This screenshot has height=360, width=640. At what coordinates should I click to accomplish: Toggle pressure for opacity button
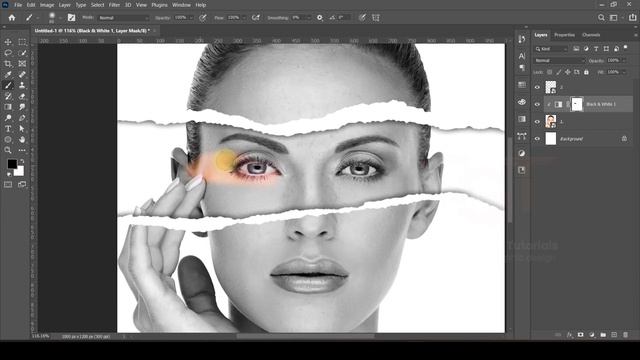pyautogui.click(x=202, y=18)
